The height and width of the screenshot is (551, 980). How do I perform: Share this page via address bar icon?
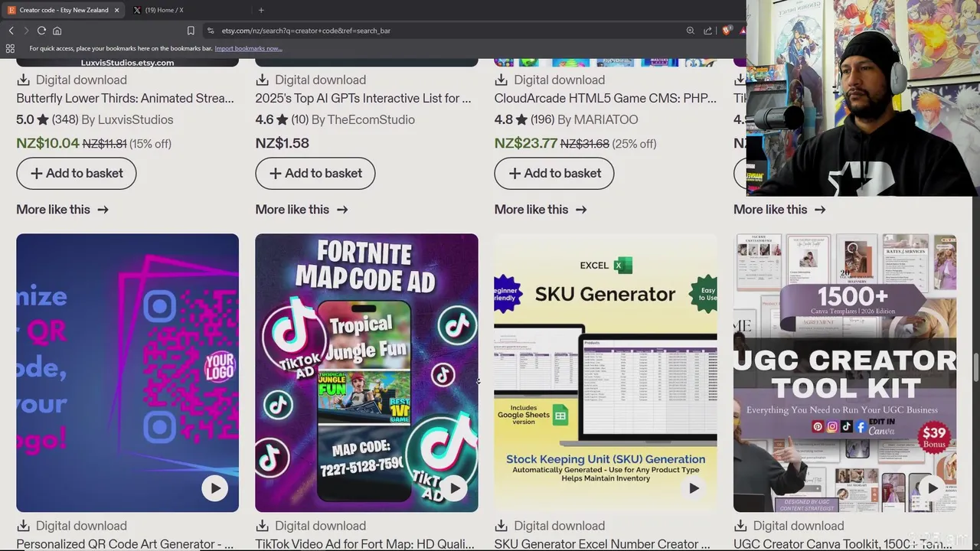[x=708, y=31]
